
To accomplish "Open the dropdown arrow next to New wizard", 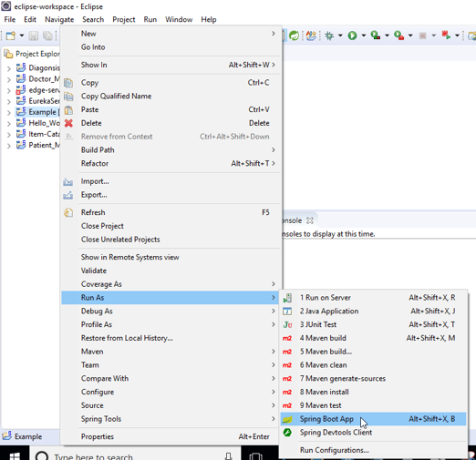I will click(22, 36).
